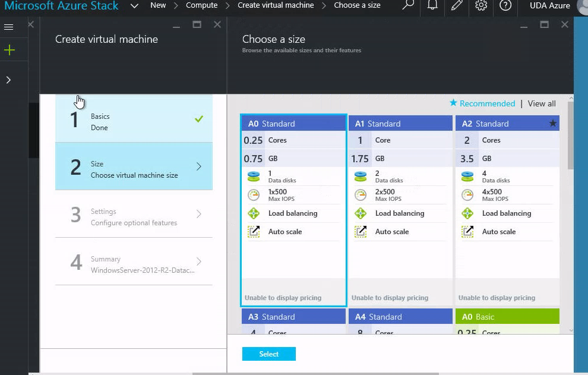Click the chevron on the Size step
The height and width of the screenshot is (375, 588).
(x=199, y=166)
